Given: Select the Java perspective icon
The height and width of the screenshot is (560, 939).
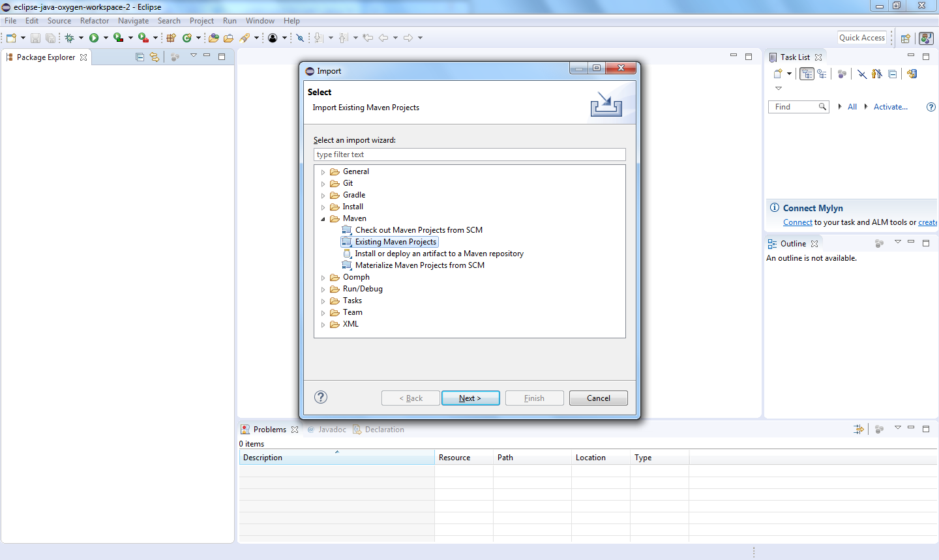Looking at the screenshot, I should tap(926, 38).
